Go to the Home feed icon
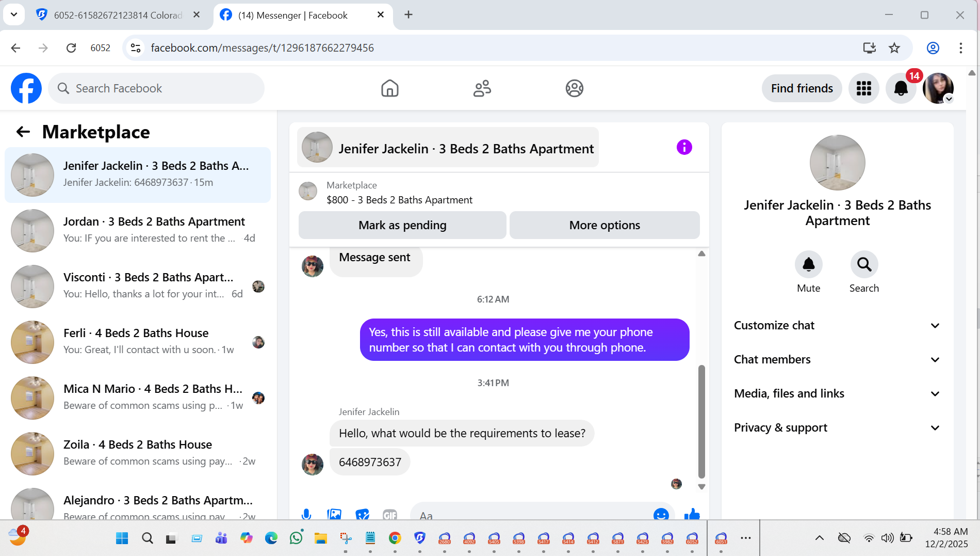 pos(390,88)
